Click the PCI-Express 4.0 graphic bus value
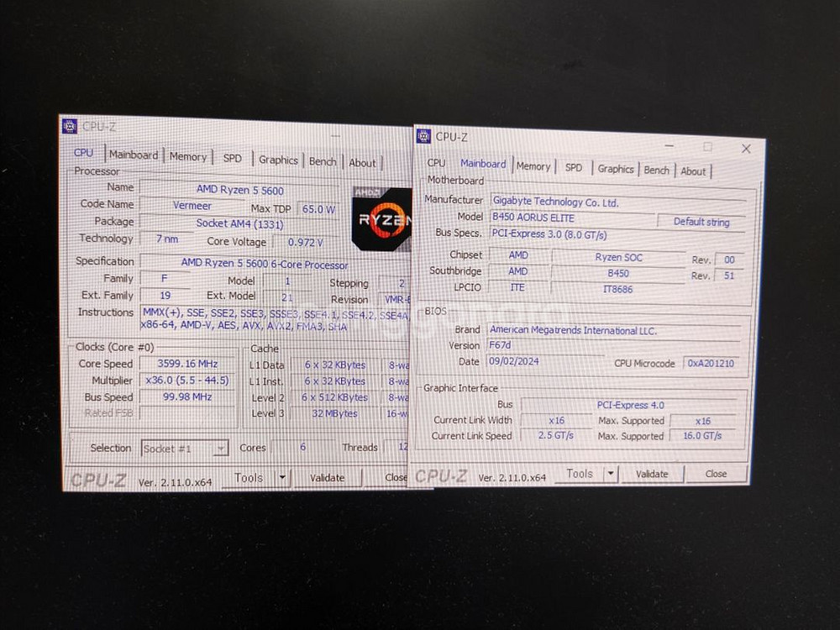The image size is (840, 630). pos(631,405)
